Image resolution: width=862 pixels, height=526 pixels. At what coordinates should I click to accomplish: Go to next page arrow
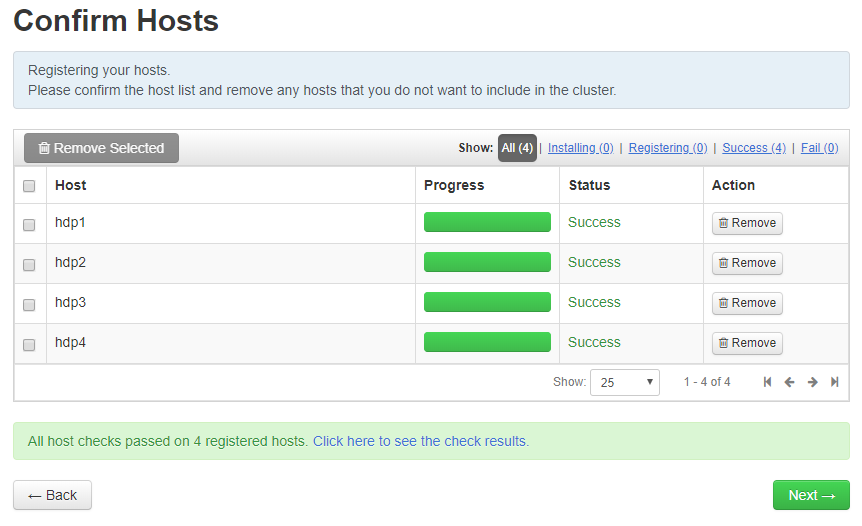(813, 382)
